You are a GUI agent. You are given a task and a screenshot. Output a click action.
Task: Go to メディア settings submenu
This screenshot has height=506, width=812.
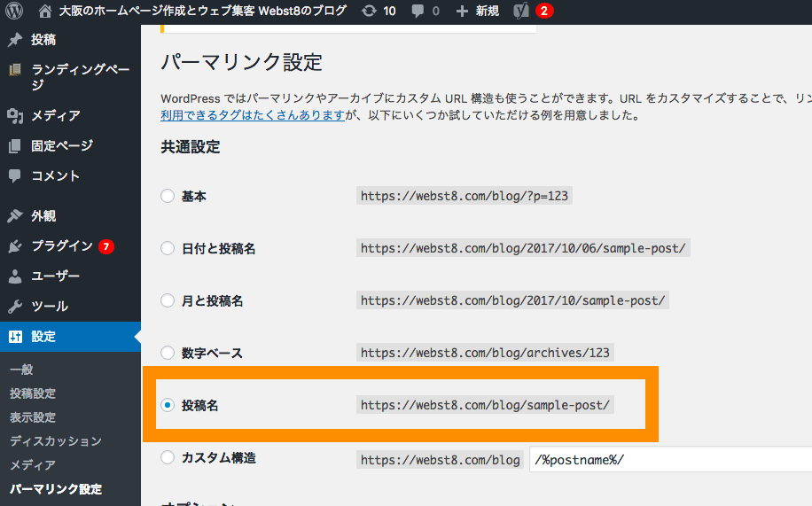tap(33, 464)
